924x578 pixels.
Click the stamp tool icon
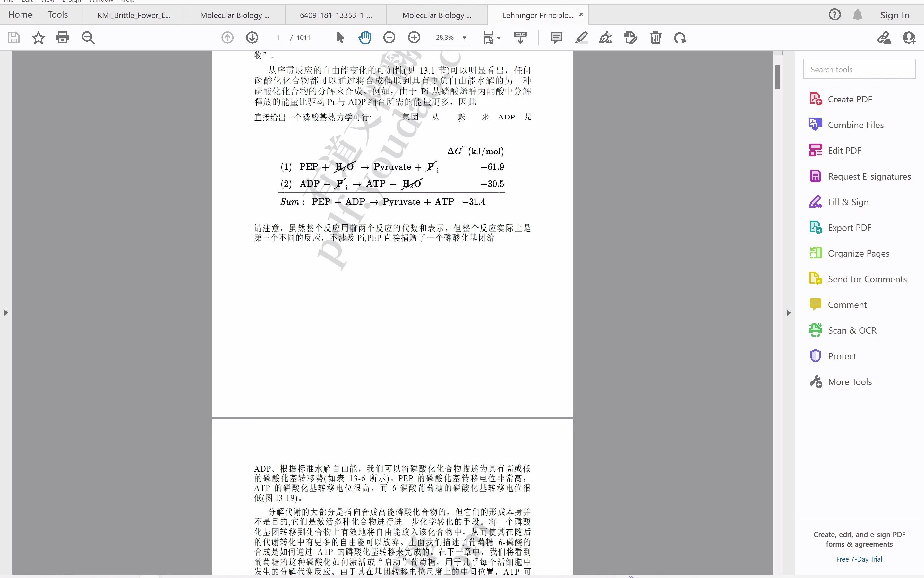[x=630, y=38]
